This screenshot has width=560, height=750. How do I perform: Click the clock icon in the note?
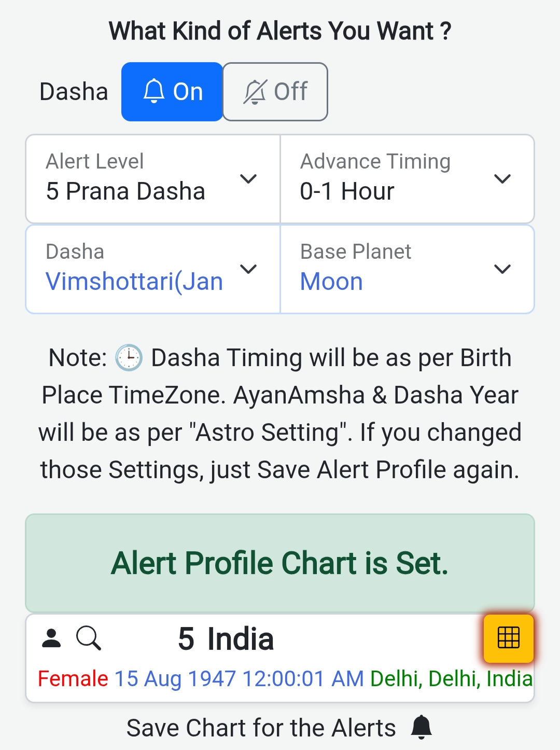coord(129,358)
